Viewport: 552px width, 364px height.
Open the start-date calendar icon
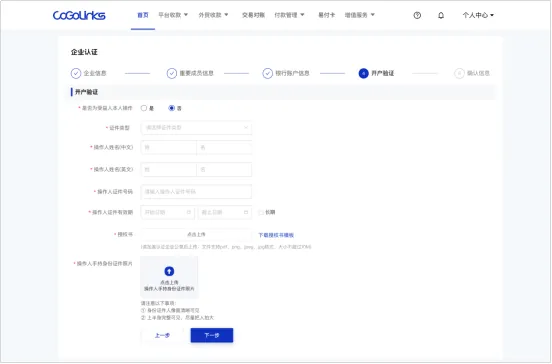[x=189, y=212]
